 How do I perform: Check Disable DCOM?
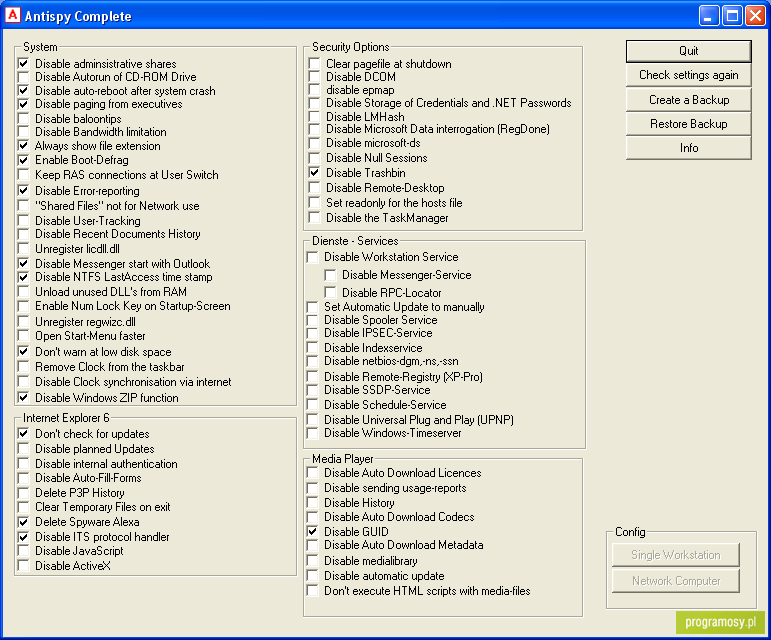tap(314, 77)
